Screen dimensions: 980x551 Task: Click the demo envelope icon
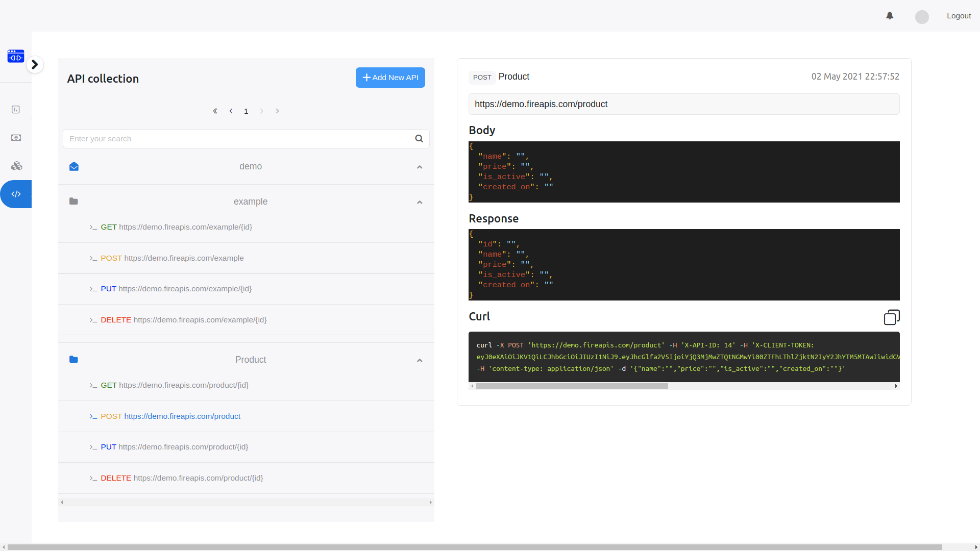tap(74, 167)
